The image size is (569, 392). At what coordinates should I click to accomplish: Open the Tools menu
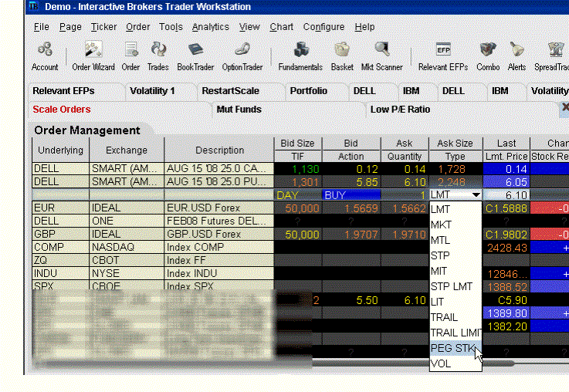click(171, 27)
